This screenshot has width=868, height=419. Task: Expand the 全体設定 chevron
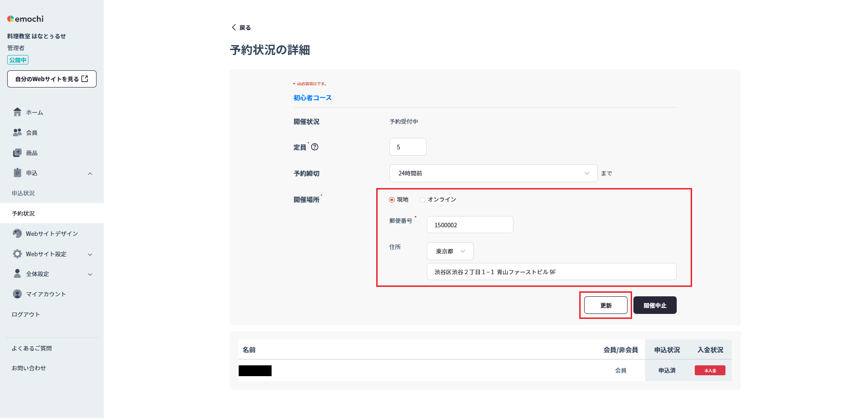pyautogui.click(x=90, y=274)
